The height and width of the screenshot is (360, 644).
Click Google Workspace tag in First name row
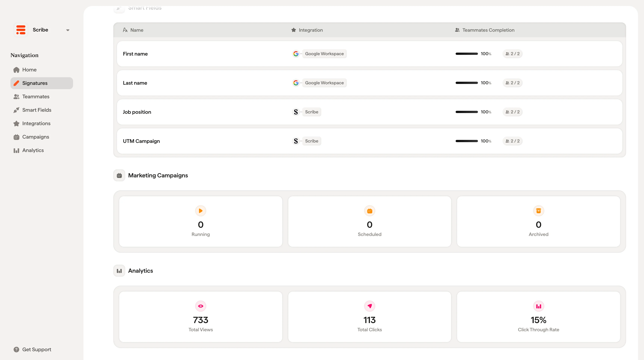tap(324, 54)
